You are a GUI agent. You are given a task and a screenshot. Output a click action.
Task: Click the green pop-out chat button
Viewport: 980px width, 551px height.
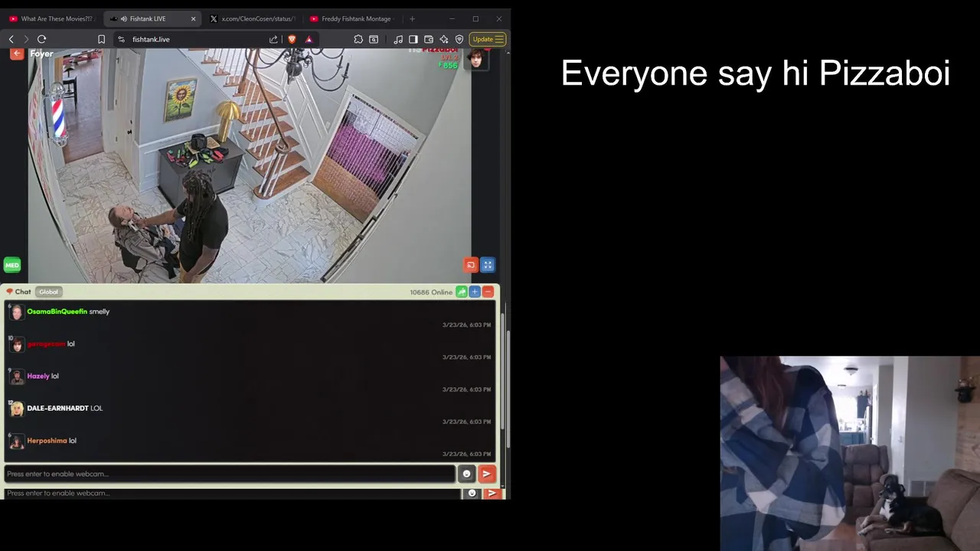coord(462,292)
